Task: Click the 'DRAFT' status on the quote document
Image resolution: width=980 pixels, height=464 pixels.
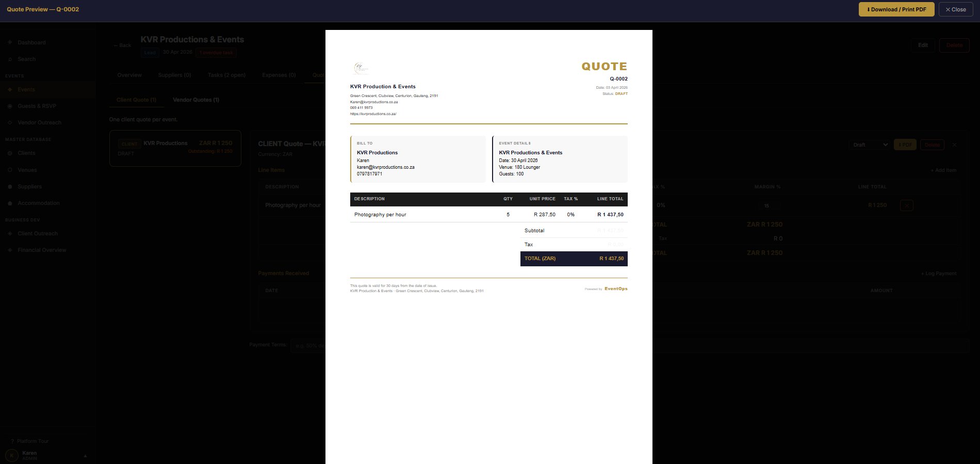Action: click(622, 94)
